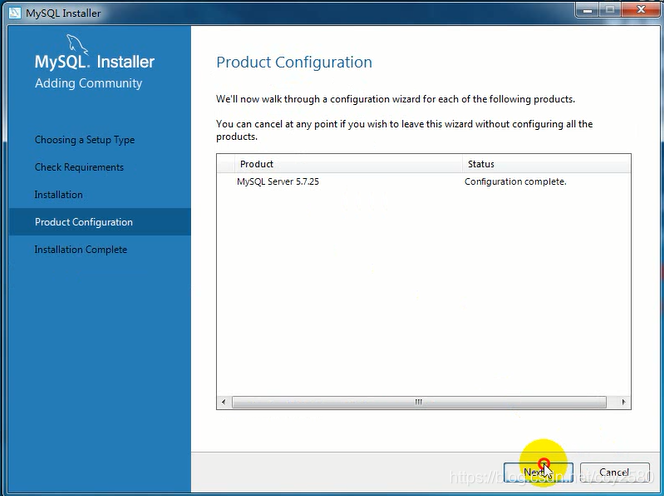Click the MySQL dolphin logo
Image resolution: width=664 pixels, height=496 pixels.
[77, 44]
